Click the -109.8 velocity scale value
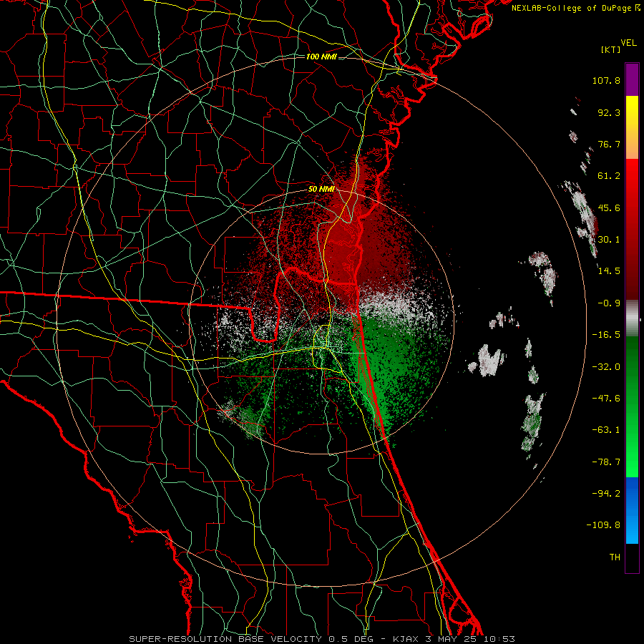 click(x=604, y=525)
